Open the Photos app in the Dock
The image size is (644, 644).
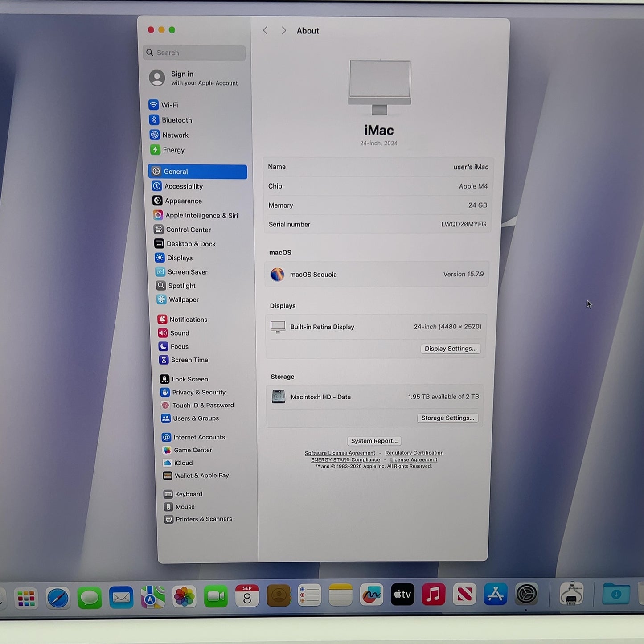tap(185, 596)
